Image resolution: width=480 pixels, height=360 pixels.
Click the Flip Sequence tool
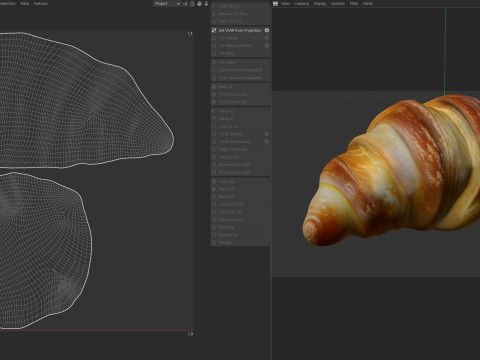click(240, 220)
